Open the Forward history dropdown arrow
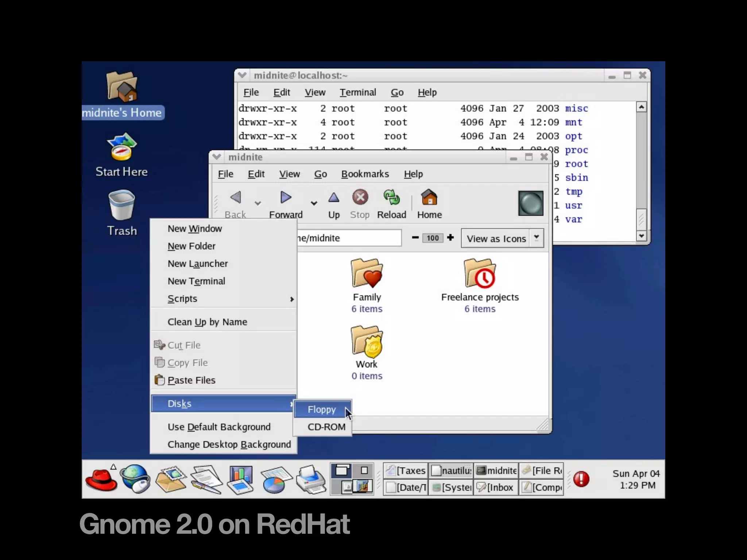This screenshot has width=747, height=560. (314, 203)
